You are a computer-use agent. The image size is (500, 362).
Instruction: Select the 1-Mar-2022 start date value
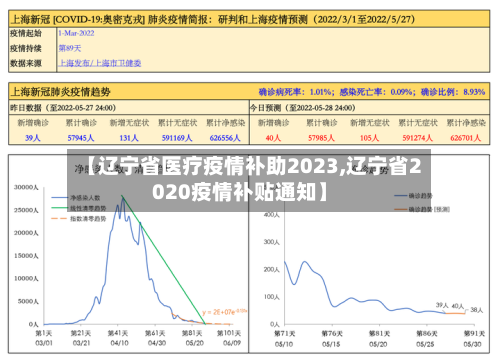(76, 33)
